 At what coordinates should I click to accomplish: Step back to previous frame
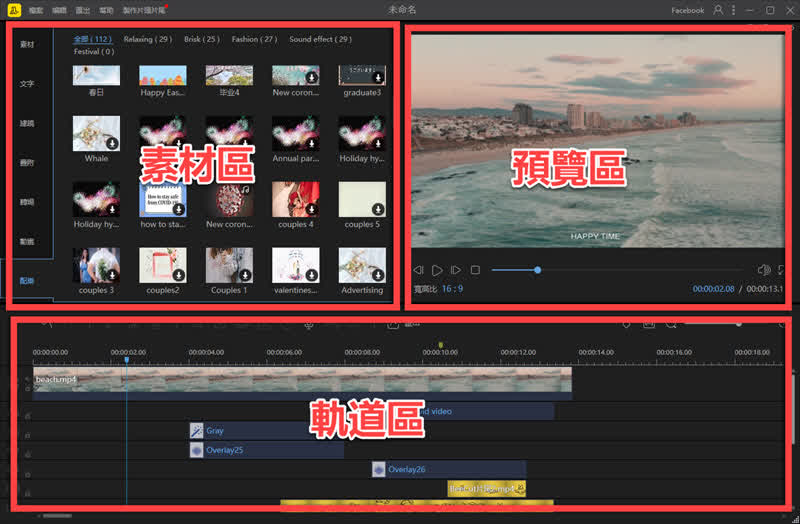(x=419, y=270)
